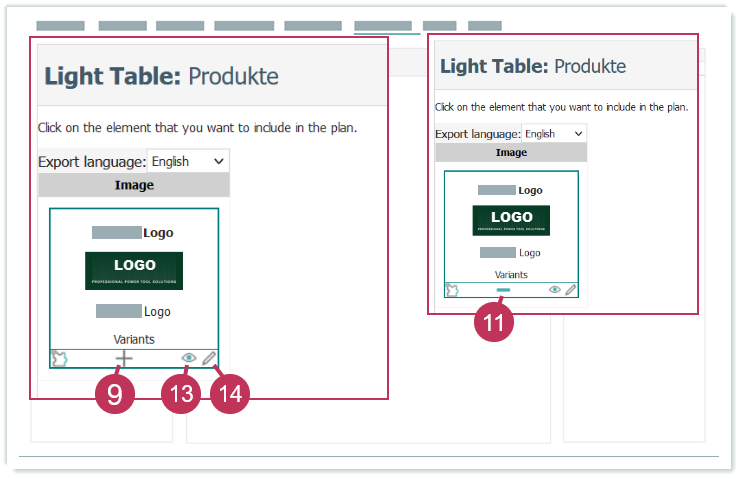
Task: Click the map outline icon in left panel
Action: tap(59, 358)
